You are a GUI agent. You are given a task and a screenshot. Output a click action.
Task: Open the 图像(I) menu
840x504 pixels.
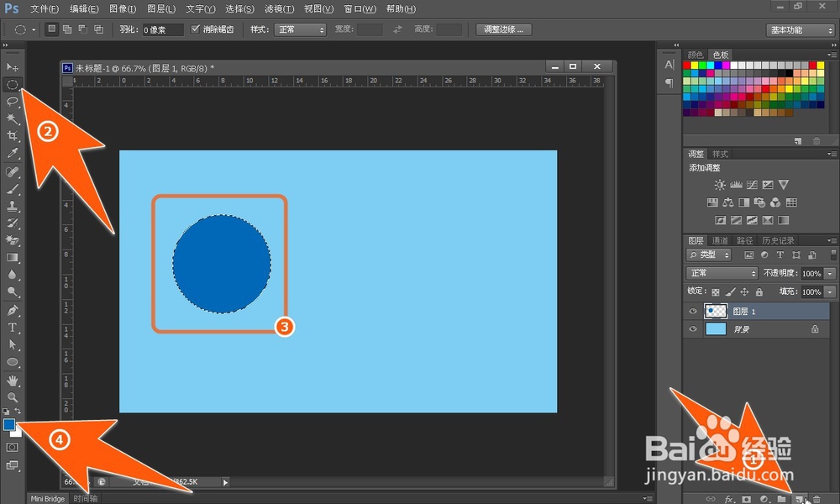[123, 8]
